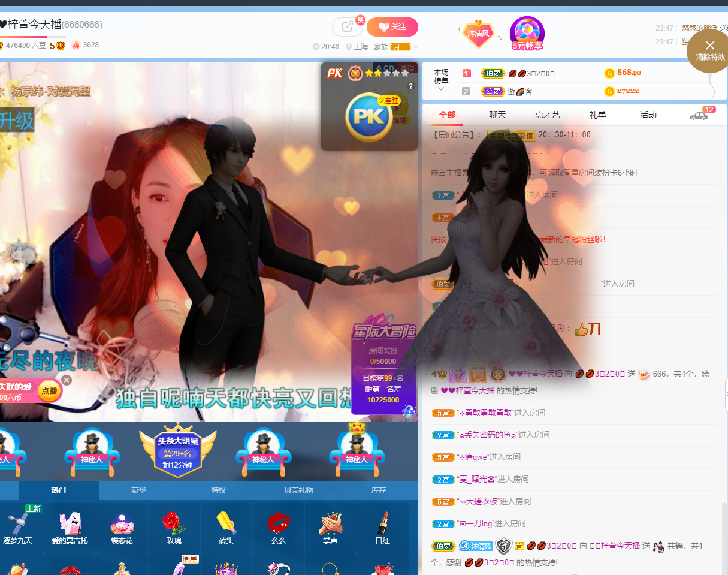This screenshot has height=575, width=728.
Task: Click the 14 沐清风 fan badge in chat
Action: 475,546
